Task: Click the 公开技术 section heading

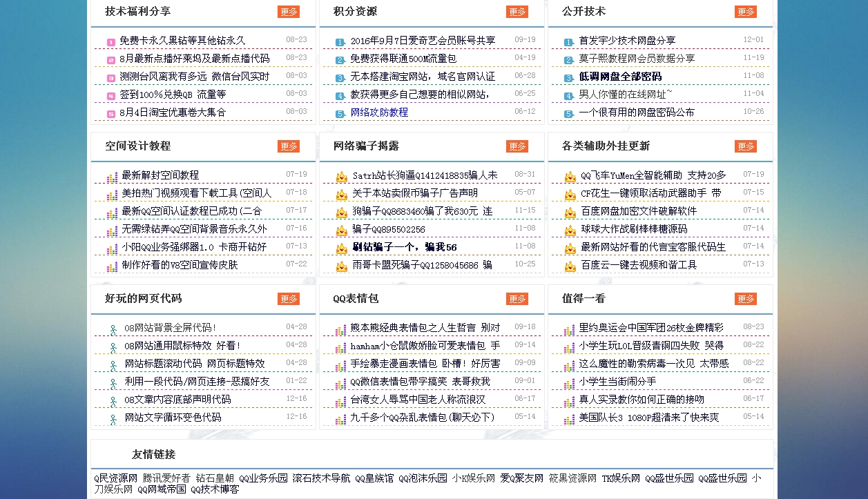Action: pyautogui.click(x=584, y=12)
